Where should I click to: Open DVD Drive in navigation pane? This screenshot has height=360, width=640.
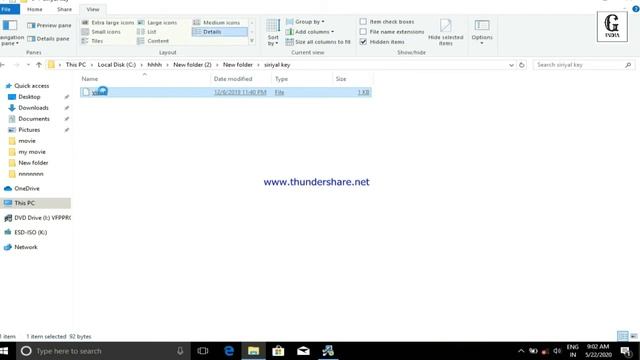[x=37, y=218]
